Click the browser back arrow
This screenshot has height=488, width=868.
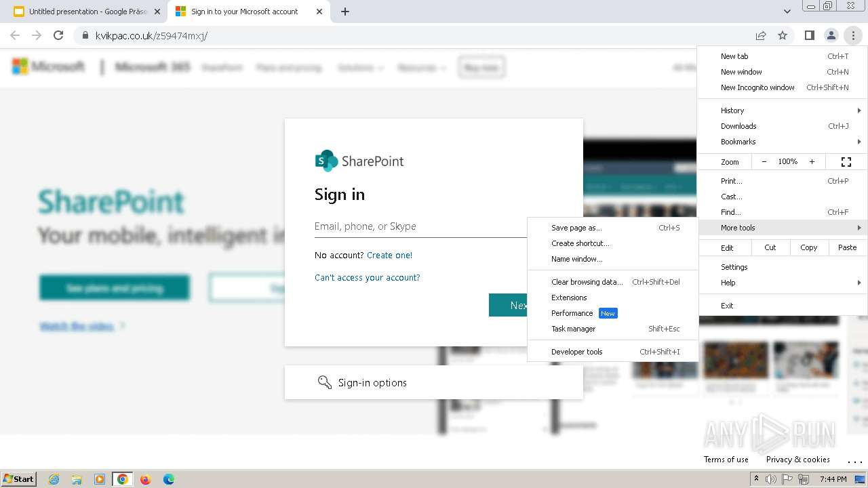tap(15, 35)
